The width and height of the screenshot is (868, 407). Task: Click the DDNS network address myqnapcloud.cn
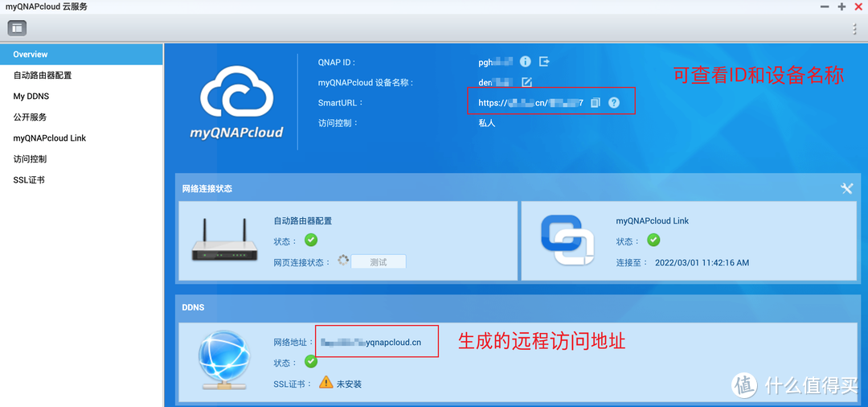(x=371, y=342)
